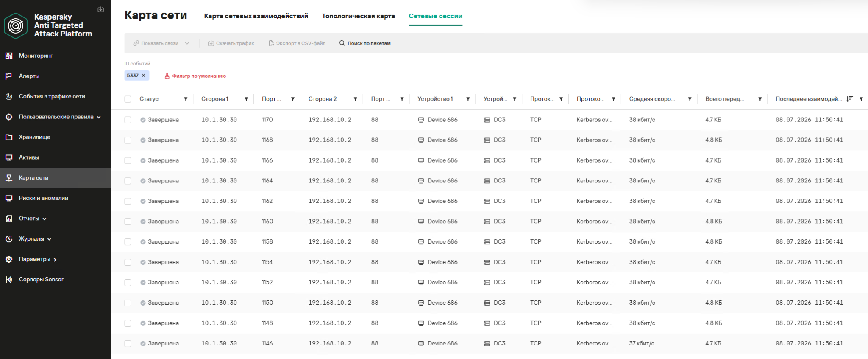
Task: Click the Карта сети icon in sidebar
Action: (x=9, y=178)
